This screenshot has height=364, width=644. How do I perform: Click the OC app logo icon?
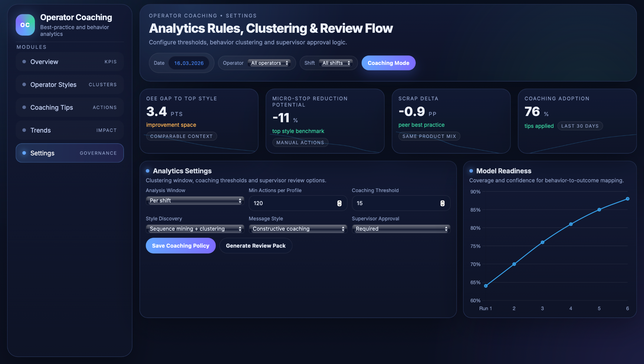tap(25, 25)
